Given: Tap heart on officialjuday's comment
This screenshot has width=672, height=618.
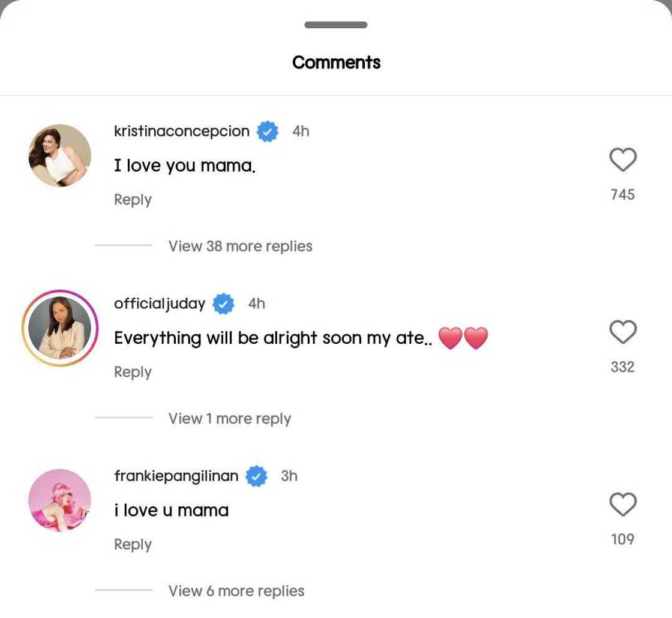Looking at the screenshot, I should pyautogui.click(x=622, y=332).
